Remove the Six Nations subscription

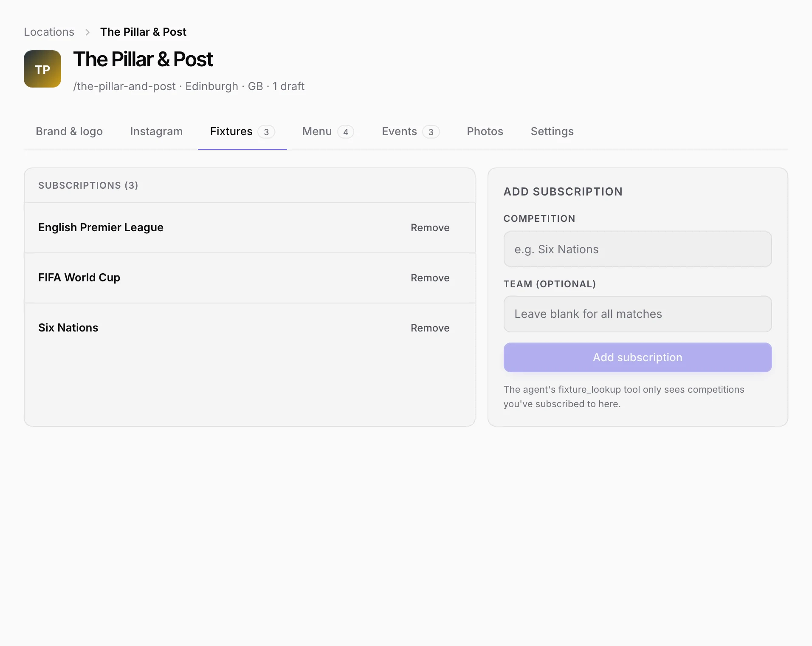click(430, 328)
